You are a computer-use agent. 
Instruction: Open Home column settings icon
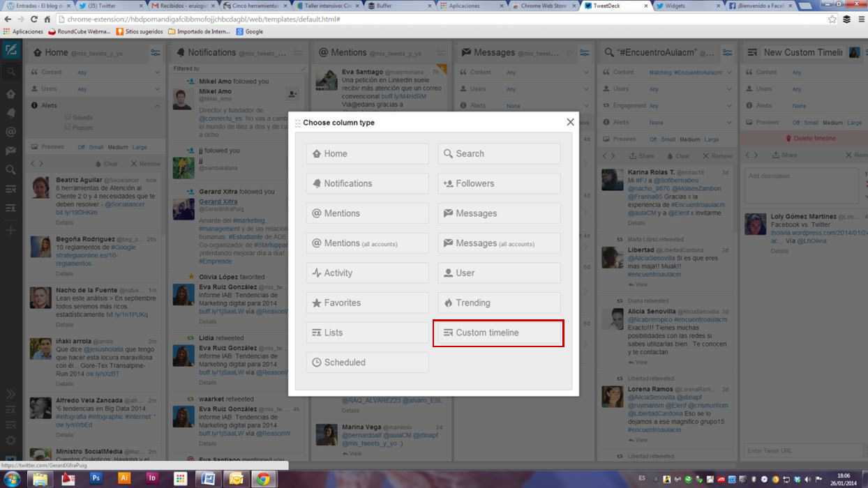pyautogui.click(x=155, y=53)
